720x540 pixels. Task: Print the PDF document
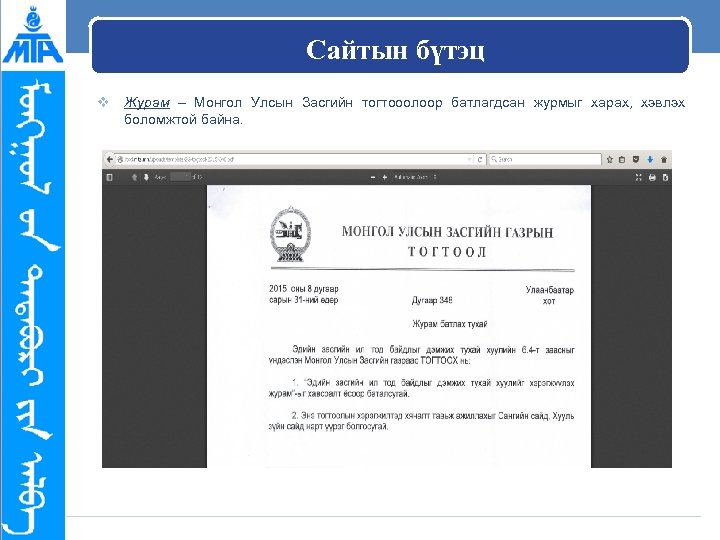[652, 177]
